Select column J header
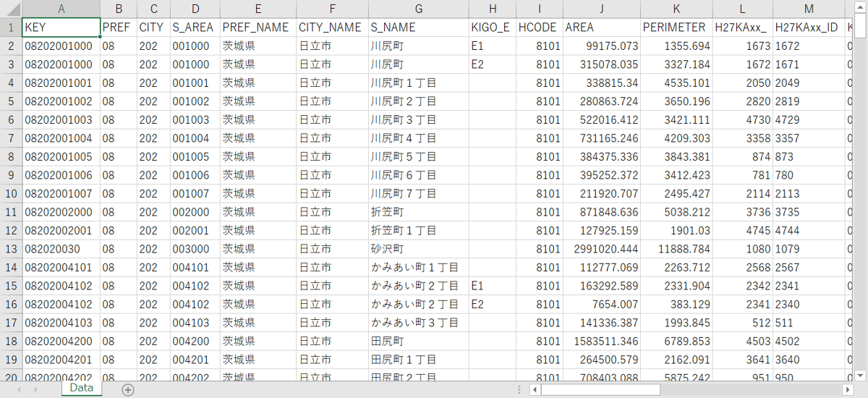868x398 pixels. click(x=602, y=9)
